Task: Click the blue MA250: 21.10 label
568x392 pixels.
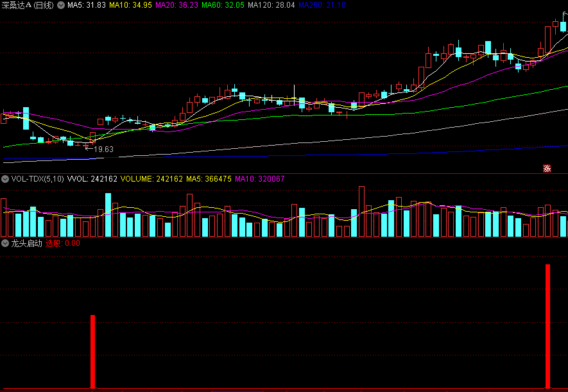Action: 322,5
